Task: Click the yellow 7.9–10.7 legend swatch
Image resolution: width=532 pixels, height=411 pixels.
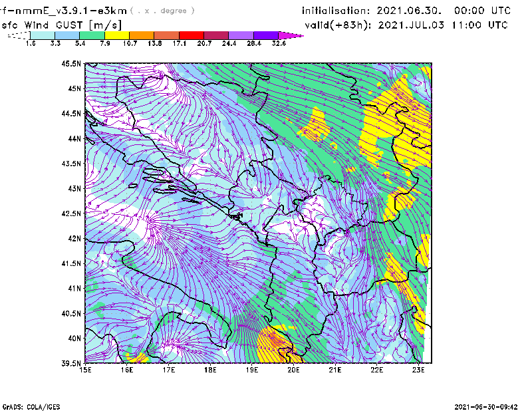Action: coord(117,35)
